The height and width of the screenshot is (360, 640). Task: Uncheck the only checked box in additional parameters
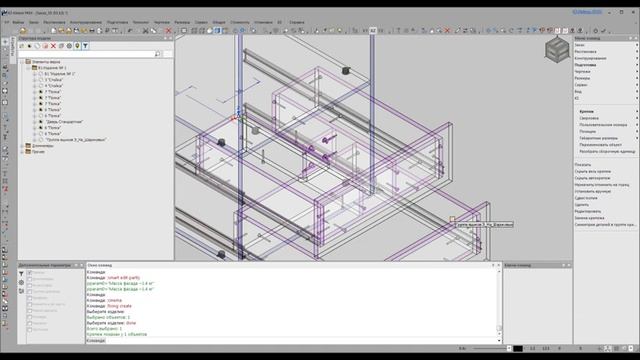click(30, 273)
